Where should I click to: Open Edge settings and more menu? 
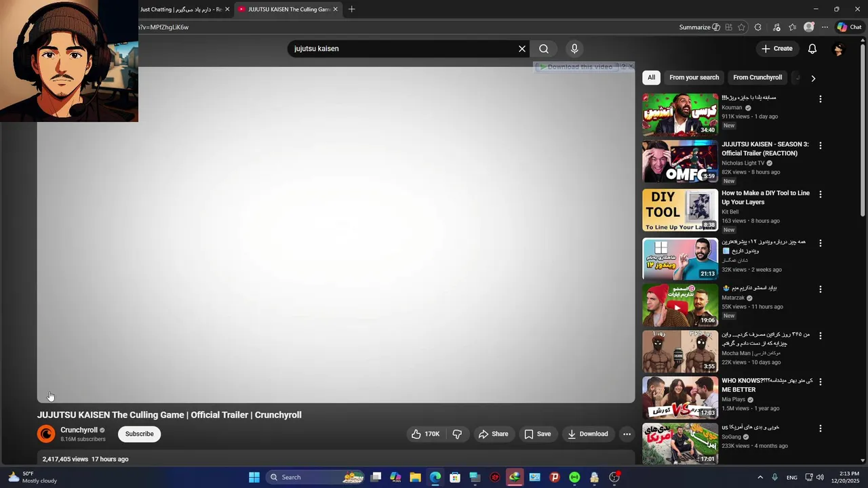pos(825,27)
